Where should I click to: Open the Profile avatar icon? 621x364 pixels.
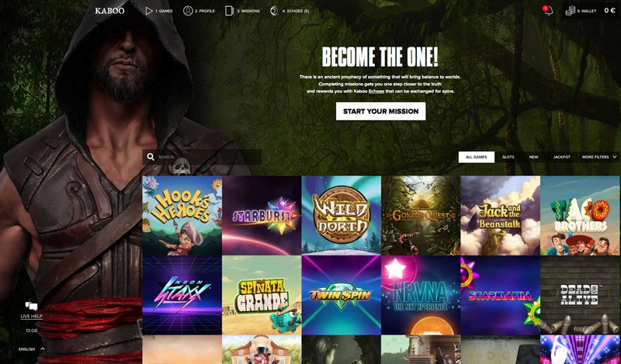188,11
